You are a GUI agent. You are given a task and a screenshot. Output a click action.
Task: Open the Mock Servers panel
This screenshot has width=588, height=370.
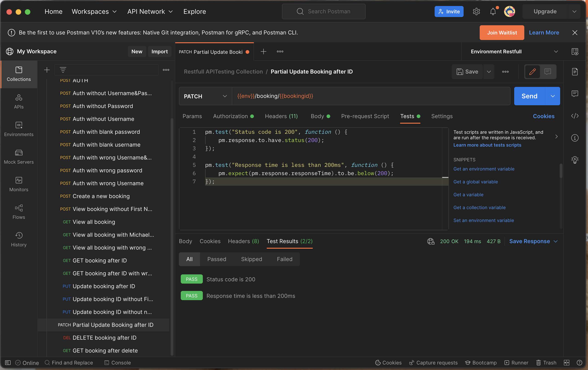(19, 157)
